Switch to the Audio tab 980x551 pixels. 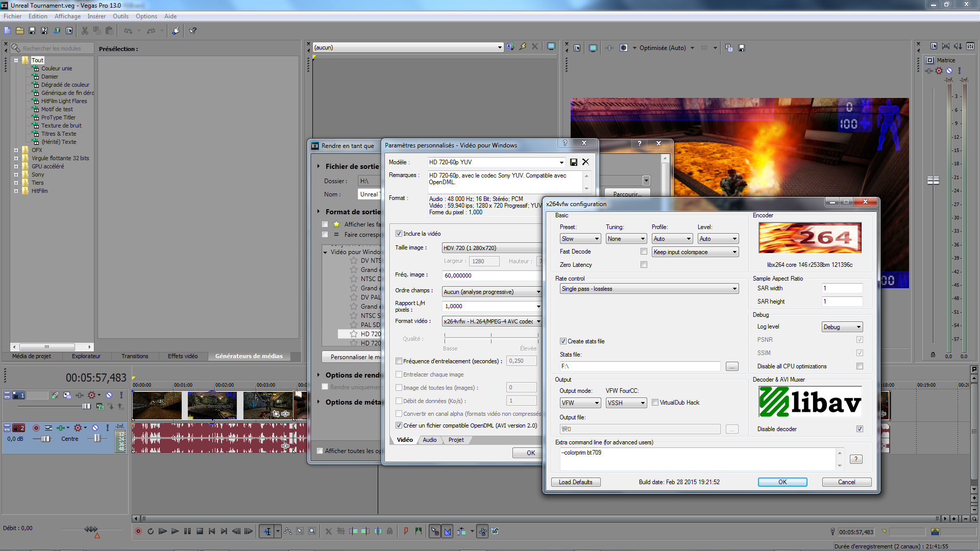[430, 440]
